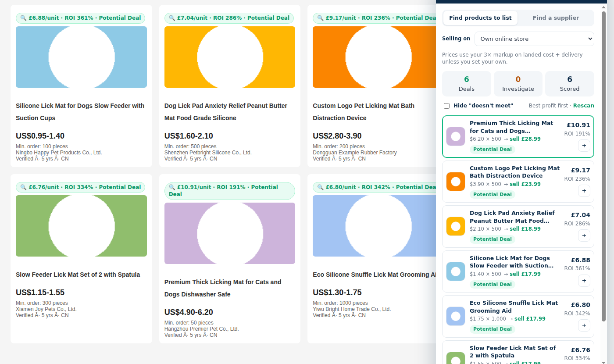Click the magnifier icon in the £6.88/unit badge
614x364 pixels.
23,18
